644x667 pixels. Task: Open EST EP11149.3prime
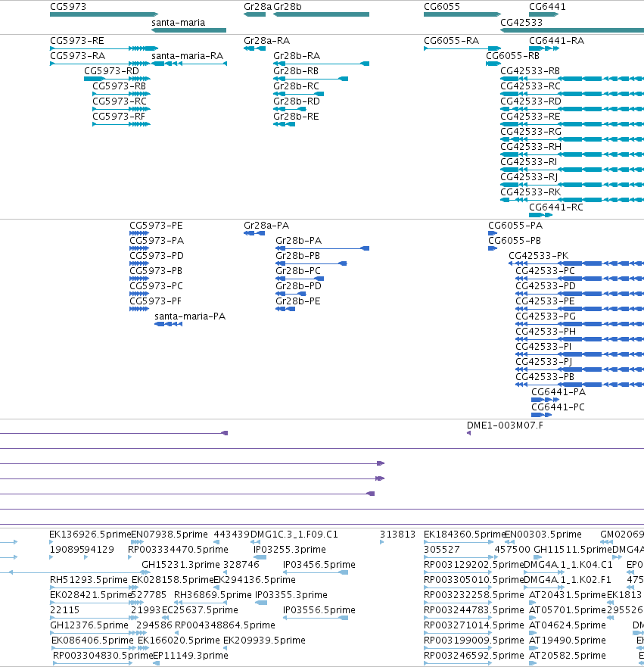point(191,656)
